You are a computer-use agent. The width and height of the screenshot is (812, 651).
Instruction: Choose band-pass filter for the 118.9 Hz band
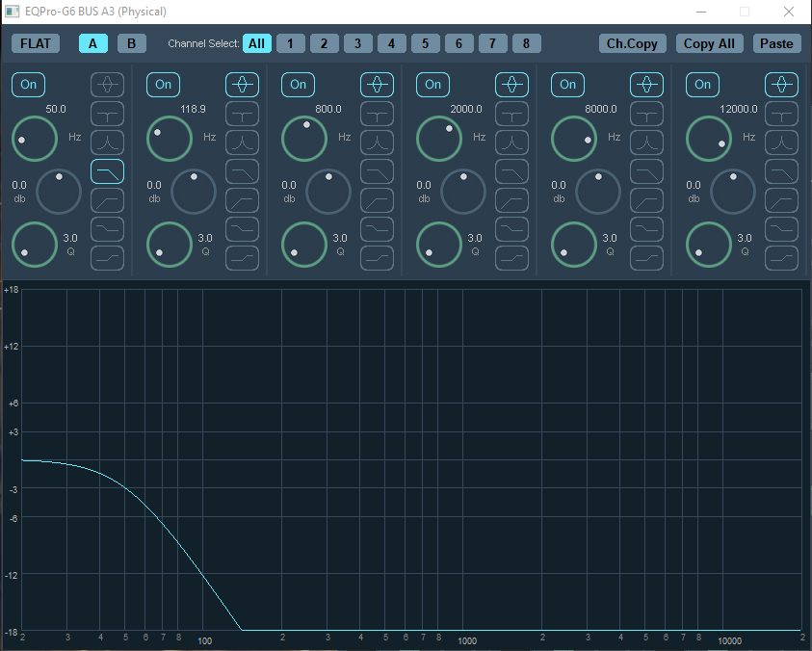[242, 143]
